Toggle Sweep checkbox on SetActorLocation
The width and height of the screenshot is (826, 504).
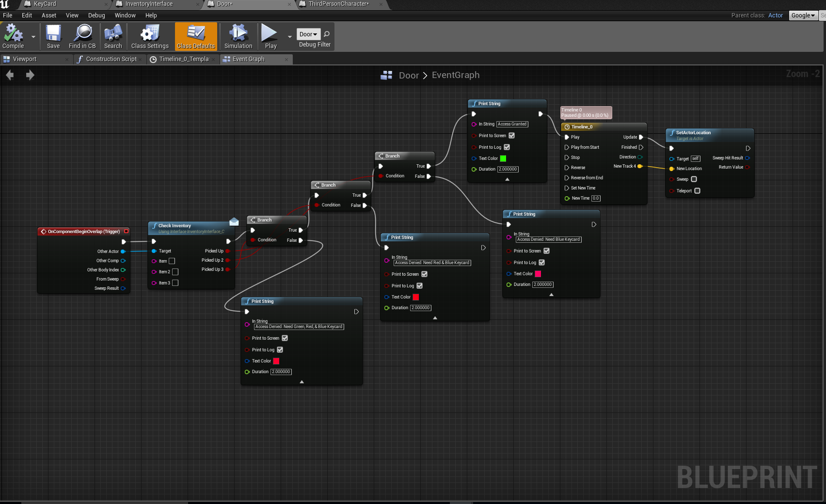click(x=694, y=179)
